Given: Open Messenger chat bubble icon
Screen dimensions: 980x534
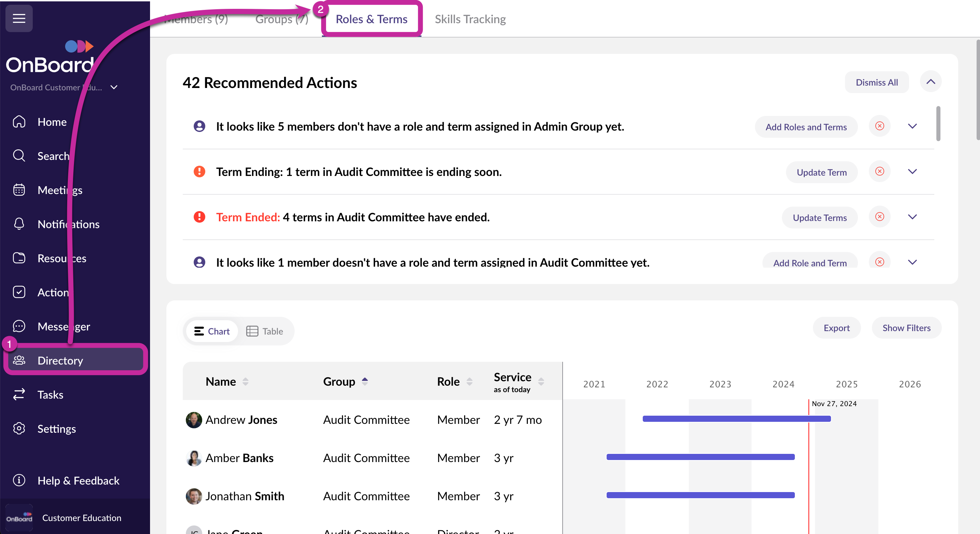Looking at the screenshot, I should pyautogui.click(x=19, y=326).
